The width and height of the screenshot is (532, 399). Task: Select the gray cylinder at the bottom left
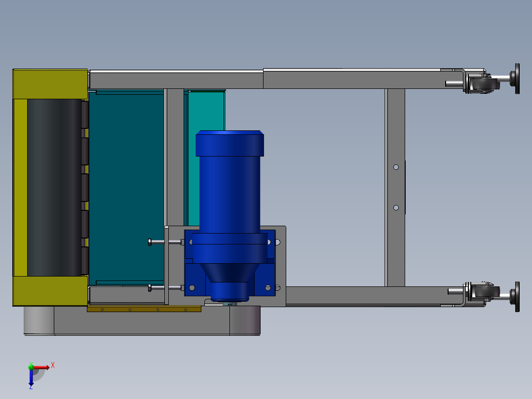[x=39, y=320]
